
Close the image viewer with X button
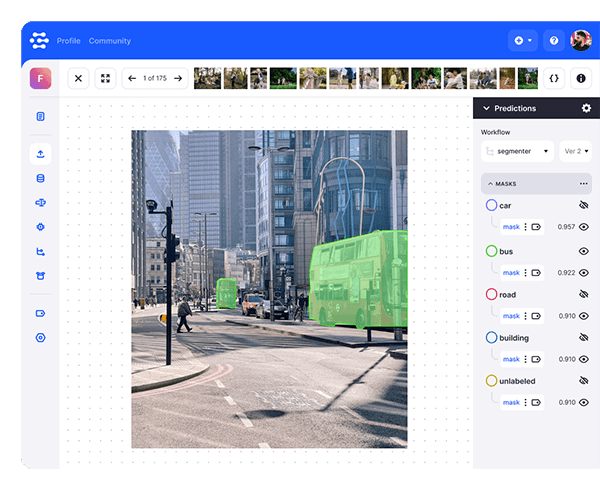click(x=79, y=78)
